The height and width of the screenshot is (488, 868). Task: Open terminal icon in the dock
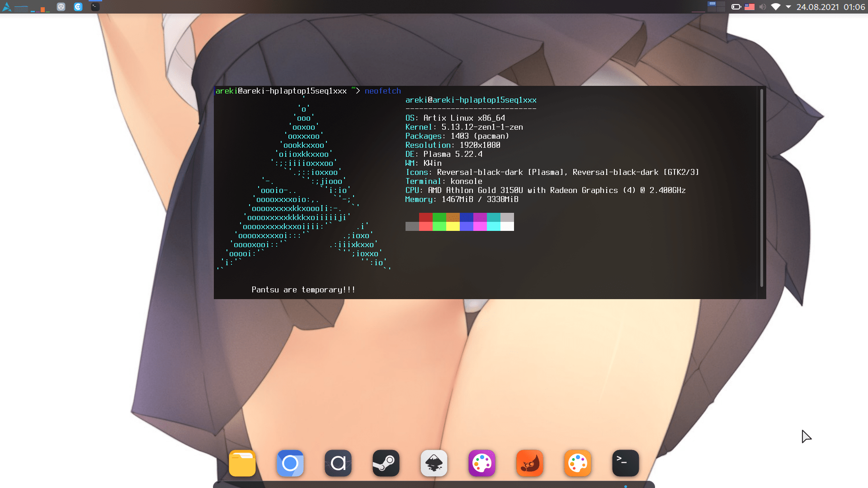tap(626, 463)
